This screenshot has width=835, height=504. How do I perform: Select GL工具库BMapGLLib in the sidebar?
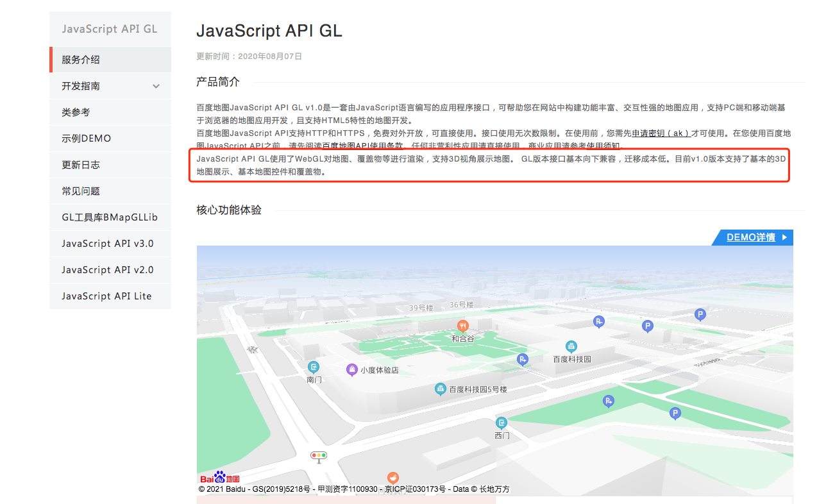(110, 217)
